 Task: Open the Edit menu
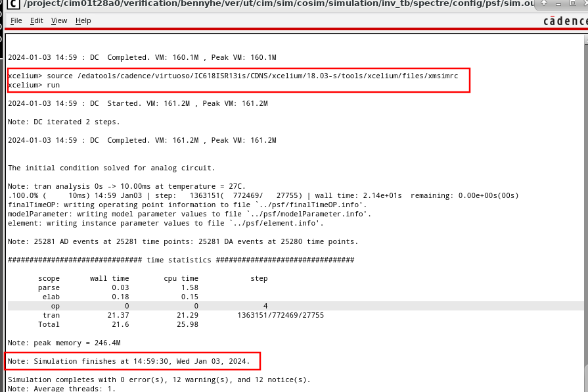(x=37, y=20)
